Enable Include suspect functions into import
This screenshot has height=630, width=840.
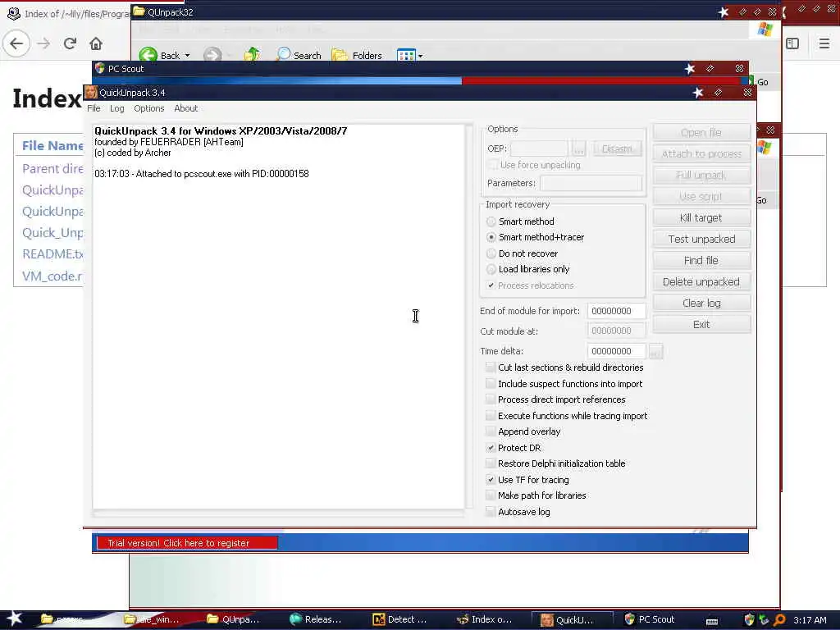(491, 384)
